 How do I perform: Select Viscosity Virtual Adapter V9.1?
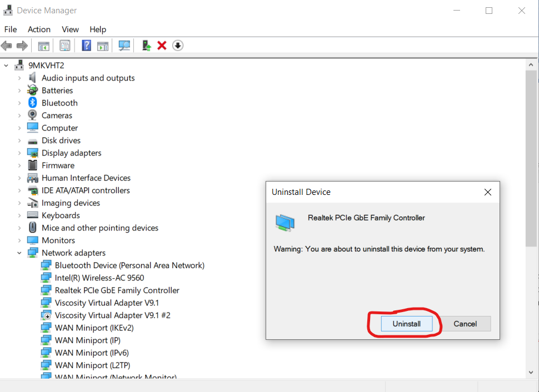pos(107,303)
